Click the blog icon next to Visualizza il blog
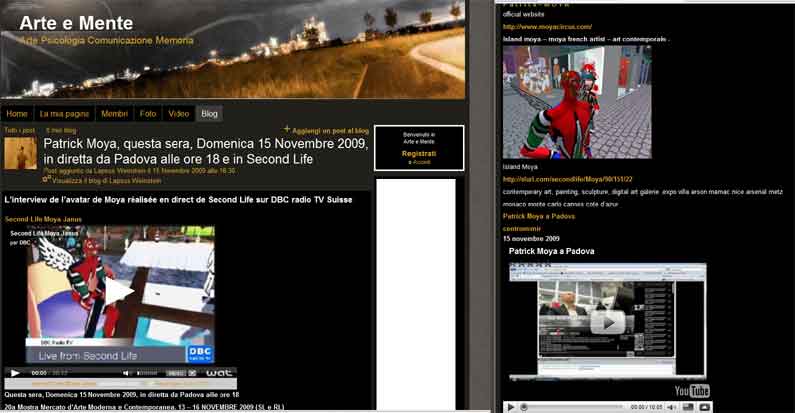 (x=47, y=181)
